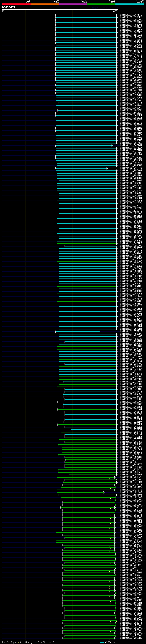Image resolution: width=146 pixels, height=644 pixels.
Task: Select hit label UniRef100_Q42264
Action: click(x=131, y=146)
